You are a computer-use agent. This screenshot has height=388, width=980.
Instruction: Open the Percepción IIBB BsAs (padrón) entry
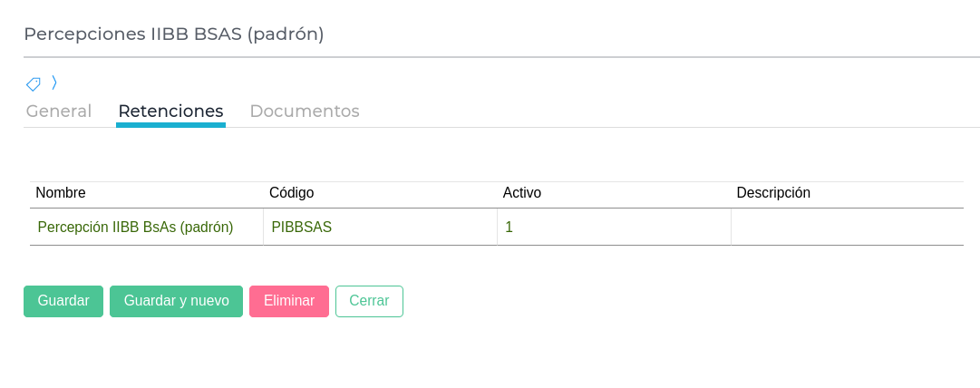coord(136,228)
